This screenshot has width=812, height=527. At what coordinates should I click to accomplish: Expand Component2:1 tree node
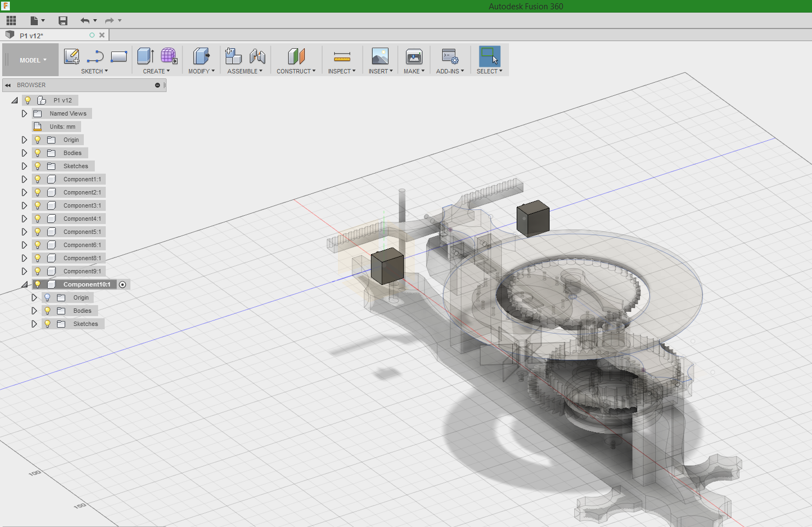click(24, 192)
